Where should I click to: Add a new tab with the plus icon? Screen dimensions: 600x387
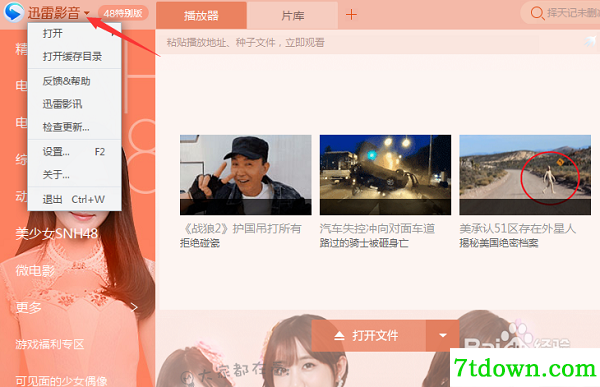click(351, 15)
